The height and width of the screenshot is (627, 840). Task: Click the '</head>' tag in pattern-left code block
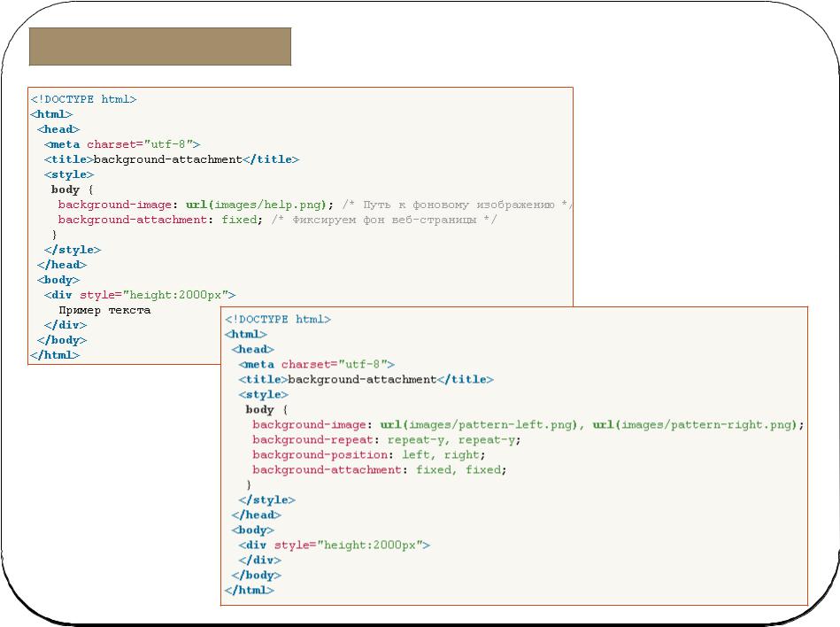tap(256, 515)
